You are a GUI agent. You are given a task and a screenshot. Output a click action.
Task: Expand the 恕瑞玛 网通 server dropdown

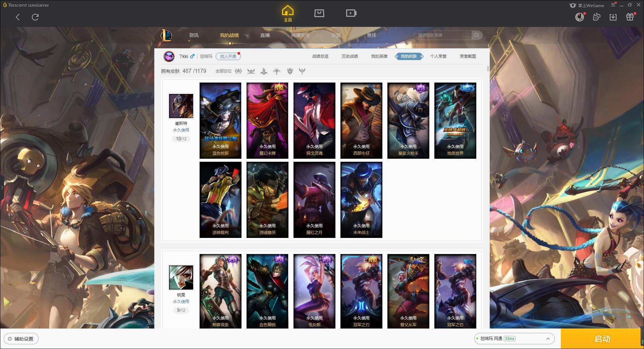pyautogui.click(x=514, y=339)
